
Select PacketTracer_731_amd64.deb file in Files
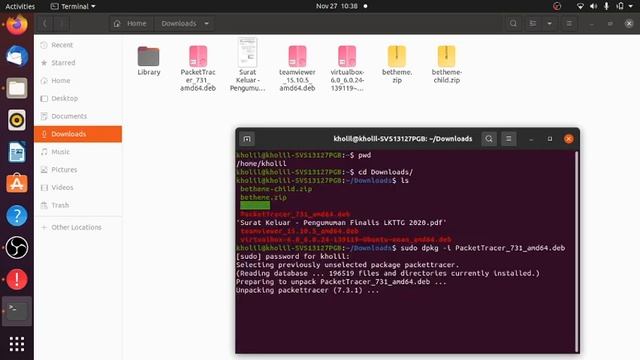(x=198, y=68)
